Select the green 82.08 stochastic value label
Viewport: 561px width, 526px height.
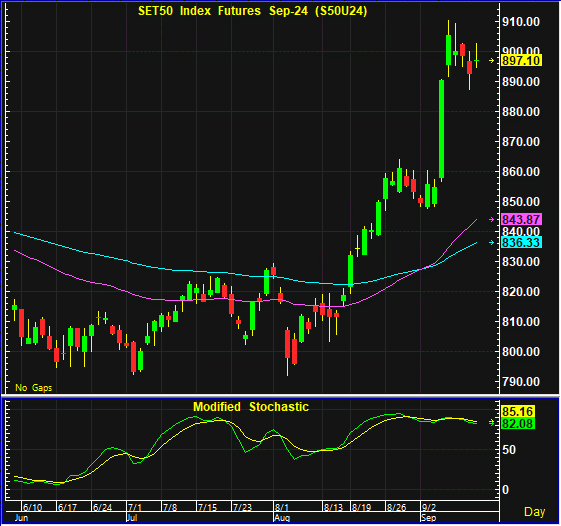[x=518, y=424]
